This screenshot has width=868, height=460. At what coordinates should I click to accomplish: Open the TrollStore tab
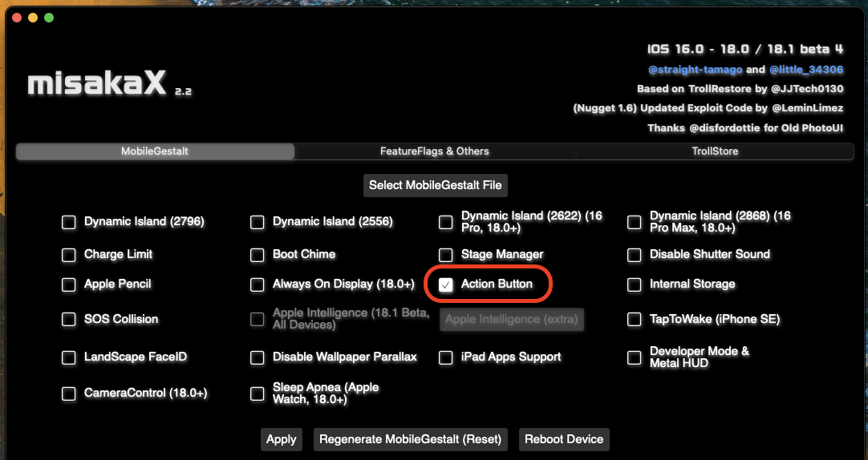click(715, 151)
